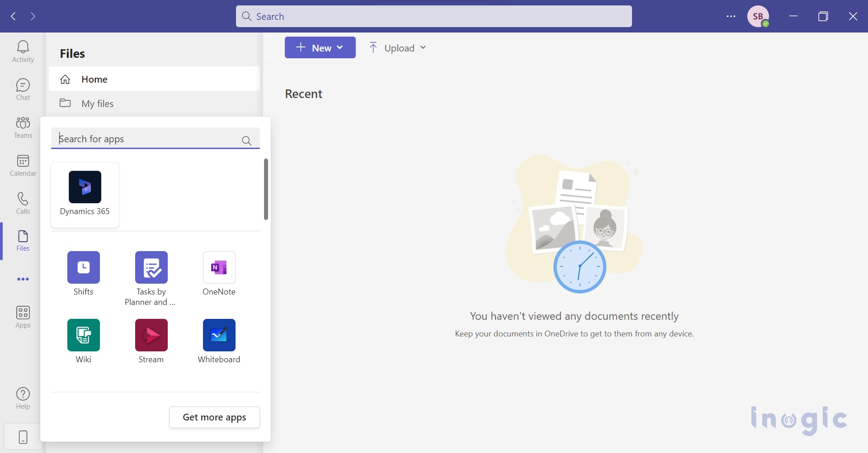Open the SB profile avatar
Viewport: 868px width, 453px height.
click(x=758, y=16)
